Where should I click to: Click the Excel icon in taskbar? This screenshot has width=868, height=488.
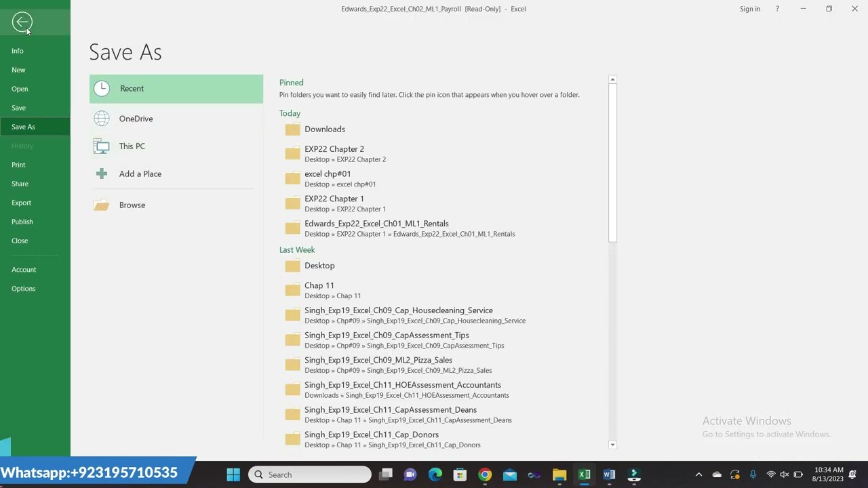[x=584, y=474]
